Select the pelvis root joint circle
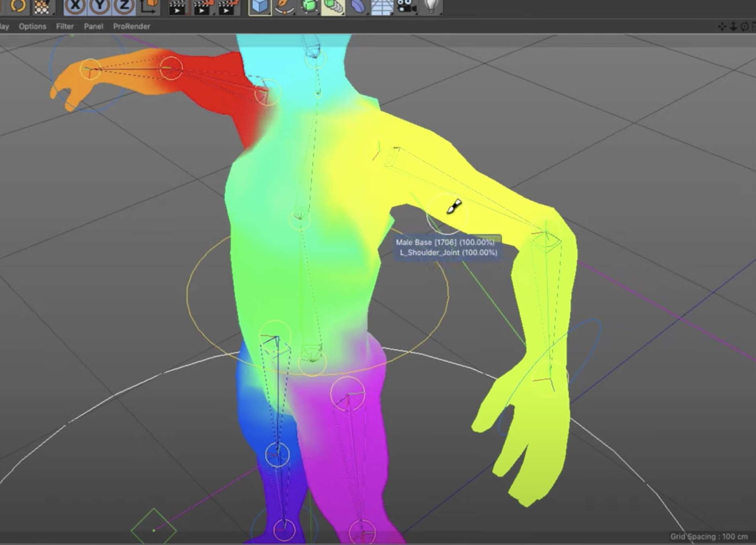 (312, 363)
